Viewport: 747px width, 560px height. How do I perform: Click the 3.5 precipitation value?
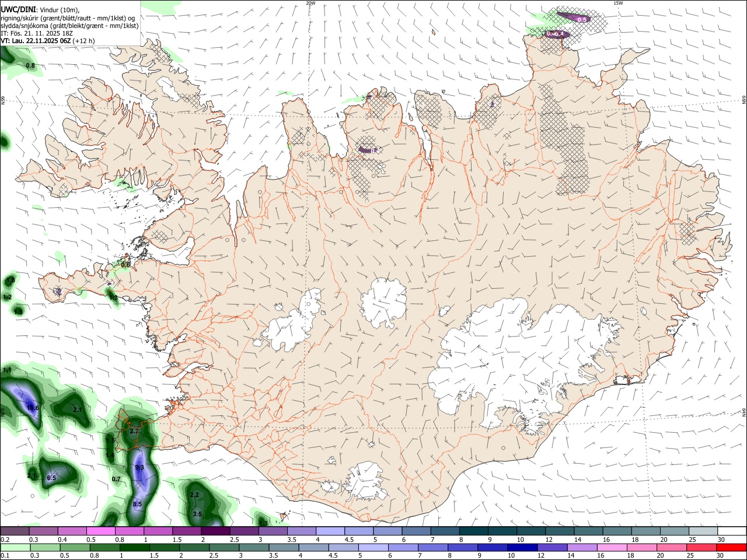tap(197, 514)
